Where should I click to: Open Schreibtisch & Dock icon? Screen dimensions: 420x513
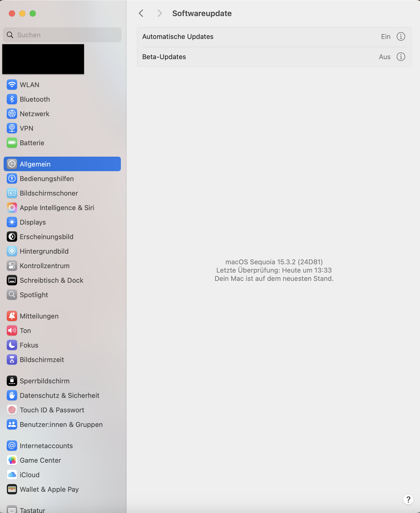(12, 280)
